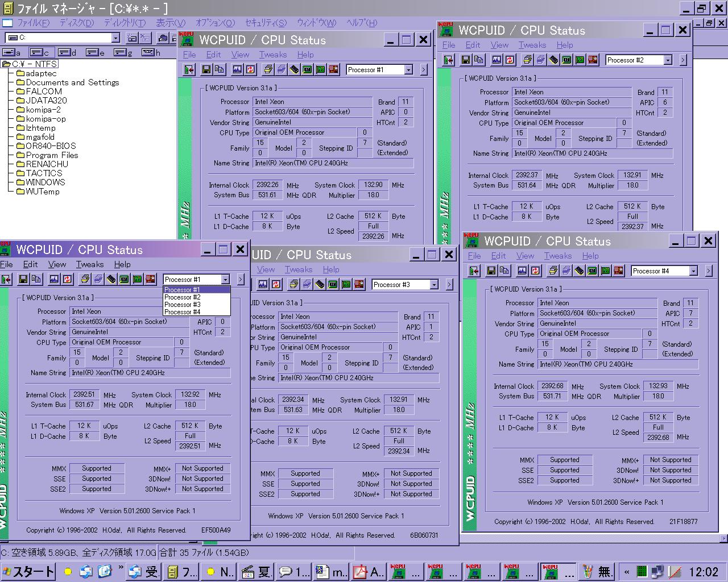Click the Save floppy icon in the top Processor #1 window
This screenshot has width=728, height=582.
point(206,69)
